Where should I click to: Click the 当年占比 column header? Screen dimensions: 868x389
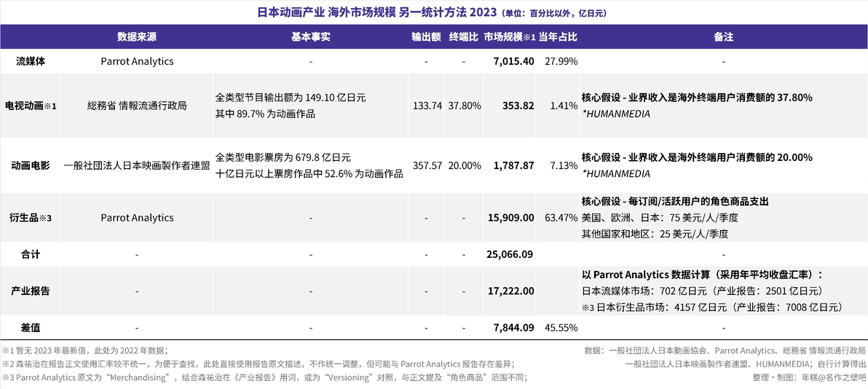click(559, 36)
